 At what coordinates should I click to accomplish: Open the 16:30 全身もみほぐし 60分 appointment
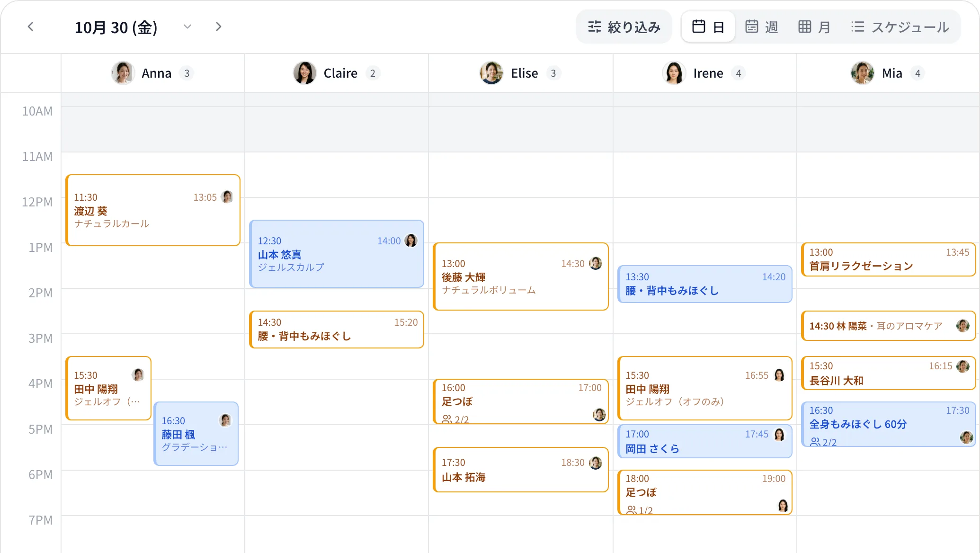[889, 424]
